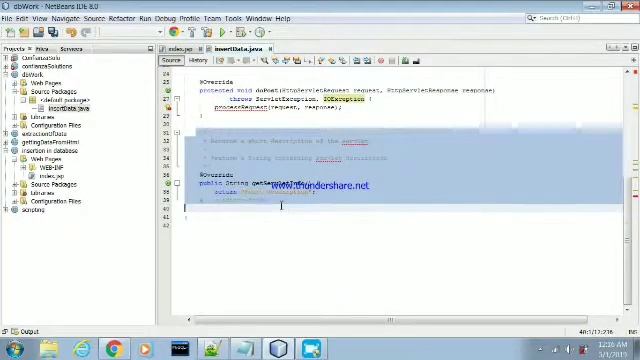This screenshot has width=640, height=360.
Task: Expand dbWork Web Pages folder
Action: (x=15, y=83)
